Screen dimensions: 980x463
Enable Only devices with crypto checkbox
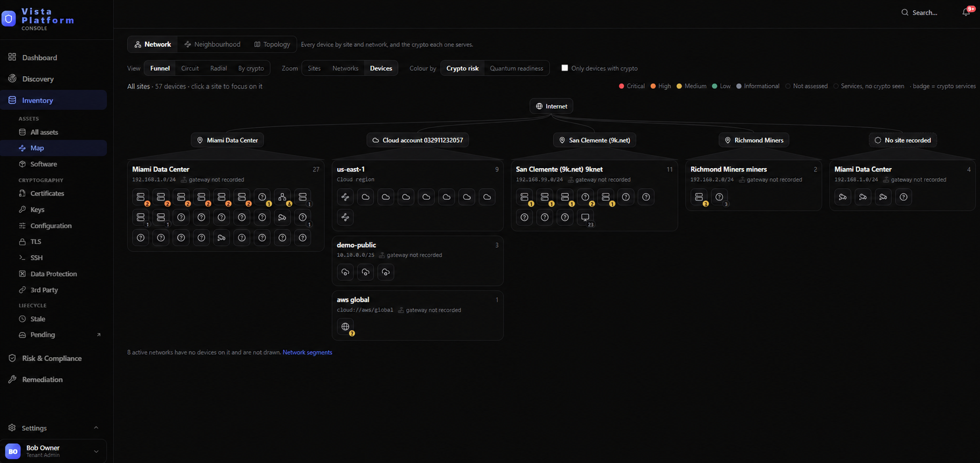click(564, 68)
